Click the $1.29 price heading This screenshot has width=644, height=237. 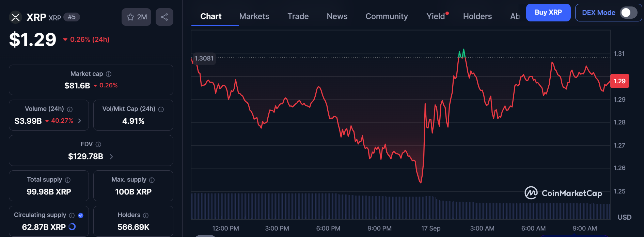(x=33, y=39)
